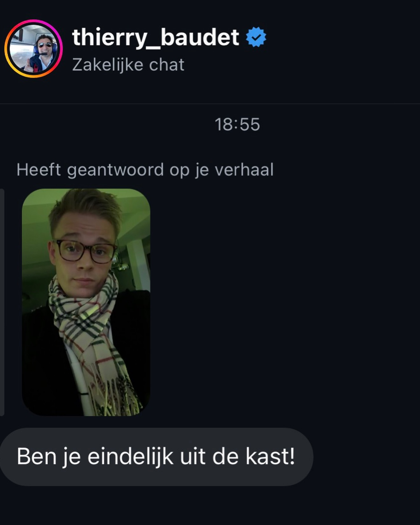Click the sunglasses pilot face in the avatar
This screenshot has height=525, width=420.
pos(45,44)
